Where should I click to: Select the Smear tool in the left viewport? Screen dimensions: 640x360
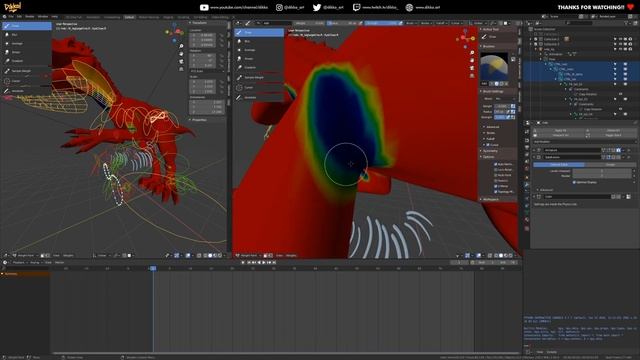tap(27, 52)
